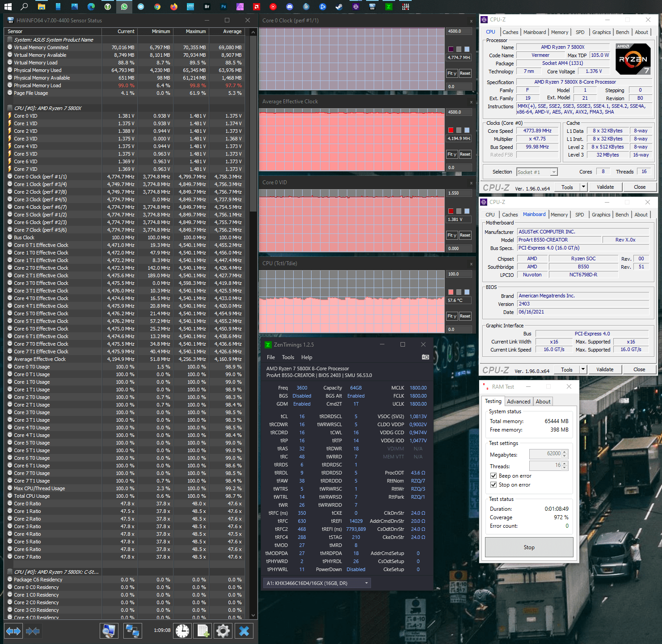The width and height of the screenshot is (662, 644).
Task: Click the Threads spinner arrows in RAM Test
Action: pos(565,466)
